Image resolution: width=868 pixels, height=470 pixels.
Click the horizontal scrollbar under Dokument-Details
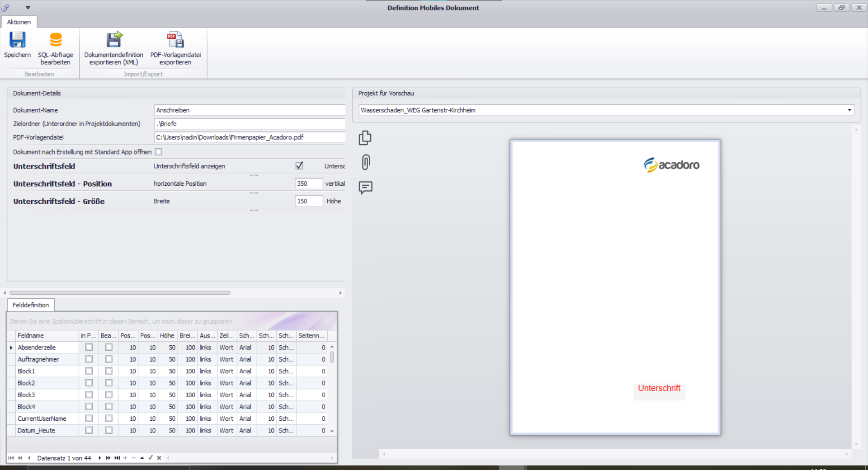coord(120,293)
